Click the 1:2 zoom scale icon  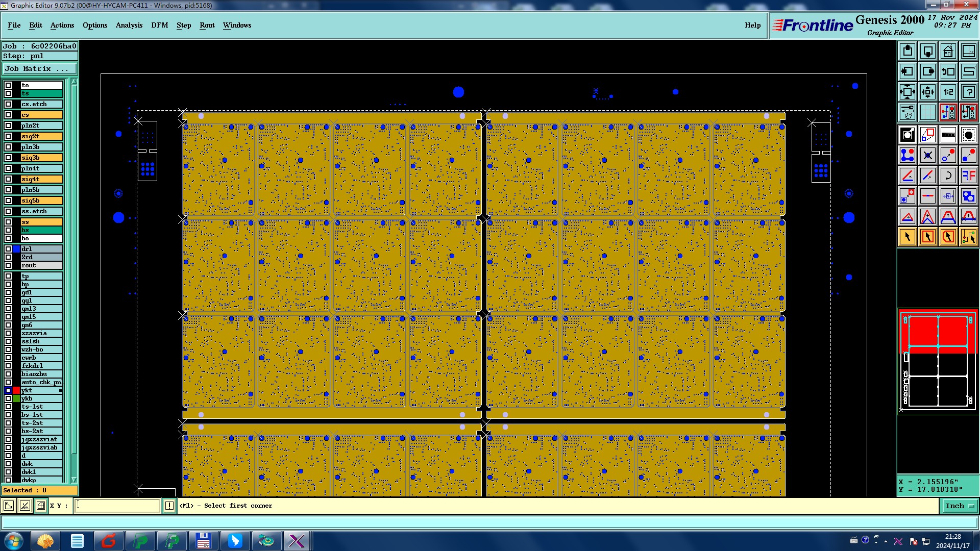click(x=948, y=92)
